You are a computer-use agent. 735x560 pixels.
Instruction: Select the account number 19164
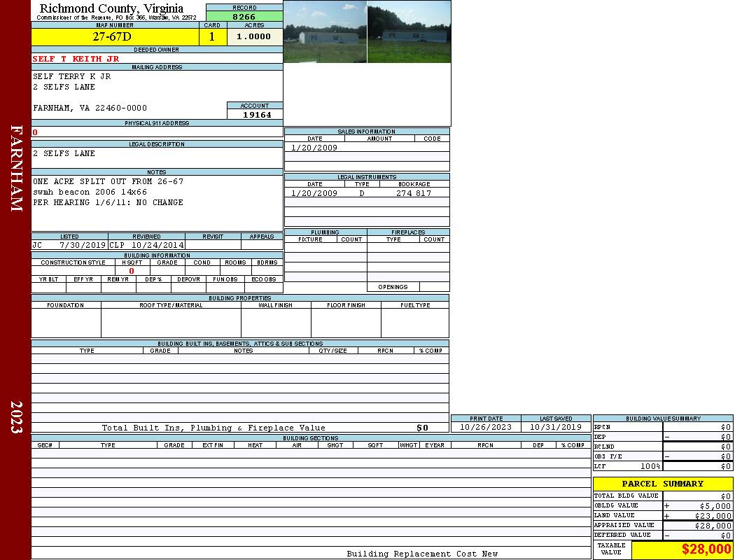[x=256, y=114]
